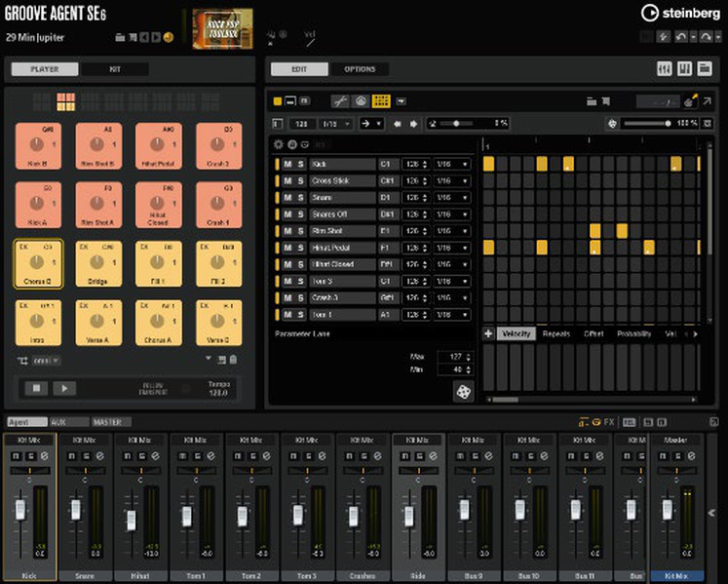Open the browser panel icon
The width and height of the screenshot is (728, 584).
pos(705,69)
